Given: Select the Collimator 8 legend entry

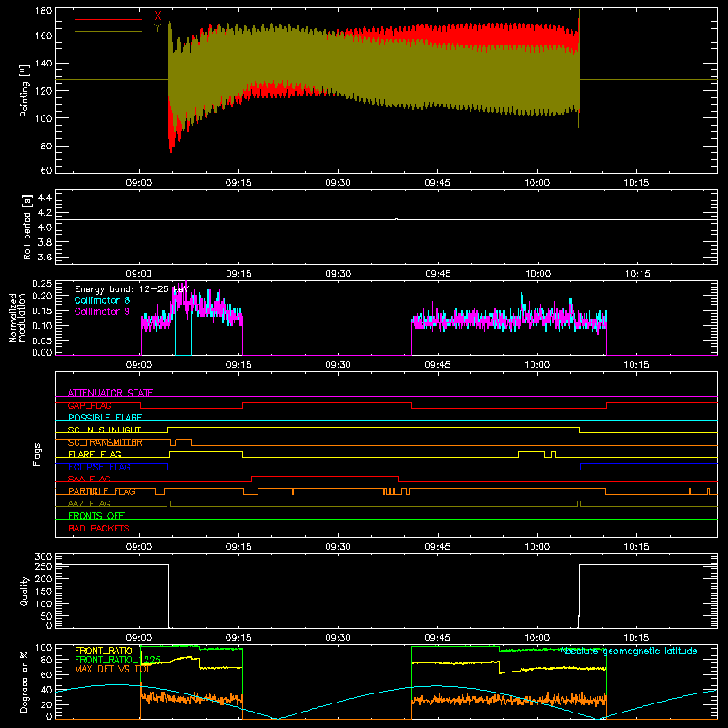Looking at the screenshot, I should pos(102,300).
